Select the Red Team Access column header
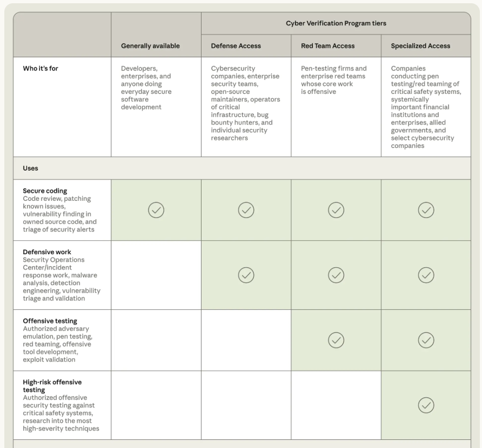 point(327,46)
